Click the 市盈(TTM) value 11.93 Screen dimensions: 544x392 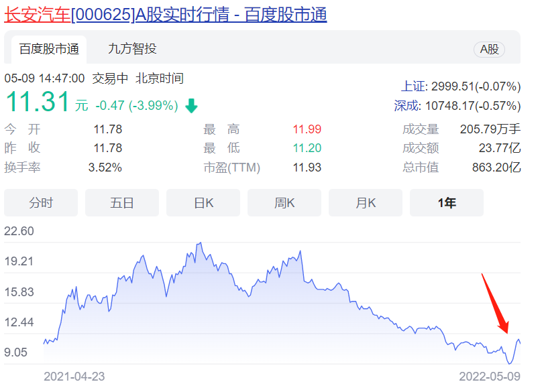(x=307, y=168)
